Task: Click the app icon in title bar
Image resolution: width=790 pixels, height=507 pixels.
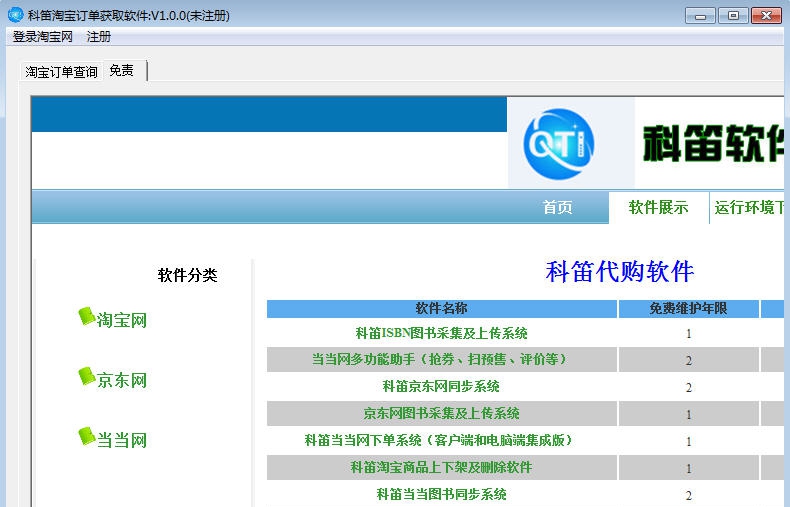Action: (x=16, y=15)
